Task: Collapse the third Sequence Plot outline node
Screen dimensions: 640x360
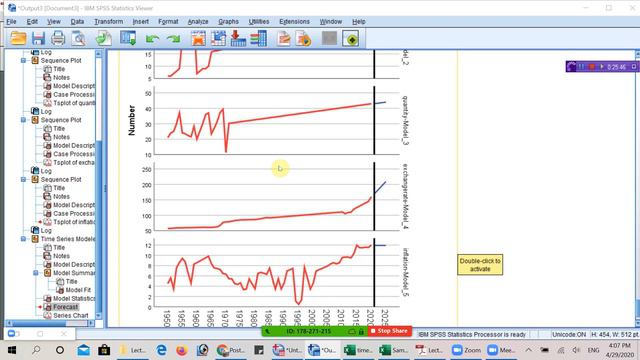Action: point(24,180)
